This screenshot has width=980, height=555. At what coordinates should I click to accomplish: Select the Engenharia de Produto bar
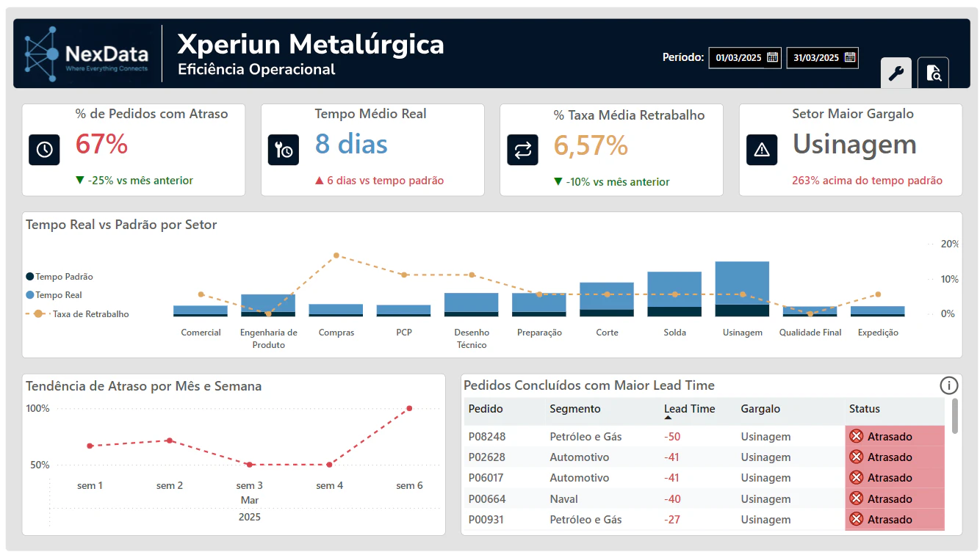click(268, 305)
